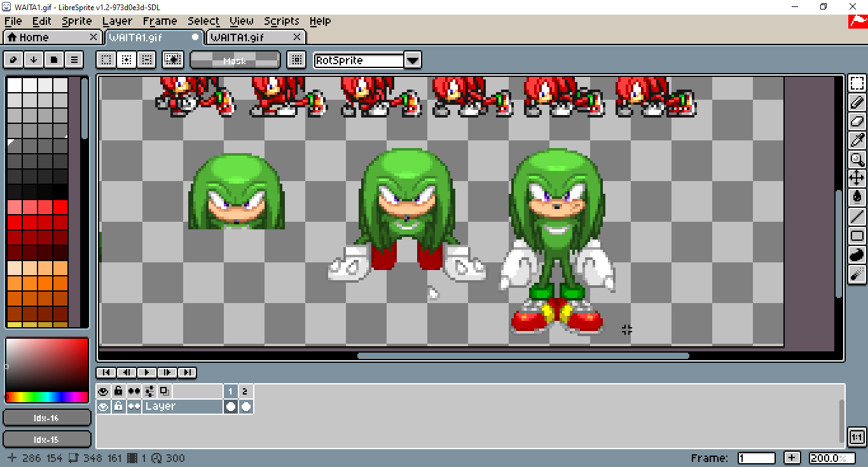
Task: Click the RotSprite combo box field
Action: tap(359, 60)
